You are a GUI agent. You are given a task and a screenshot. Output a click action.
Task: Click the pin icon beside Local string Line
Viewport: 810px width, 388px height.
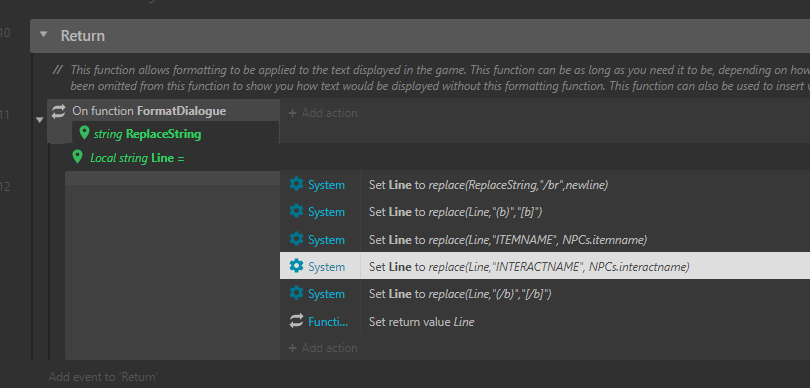pos(77,157)
